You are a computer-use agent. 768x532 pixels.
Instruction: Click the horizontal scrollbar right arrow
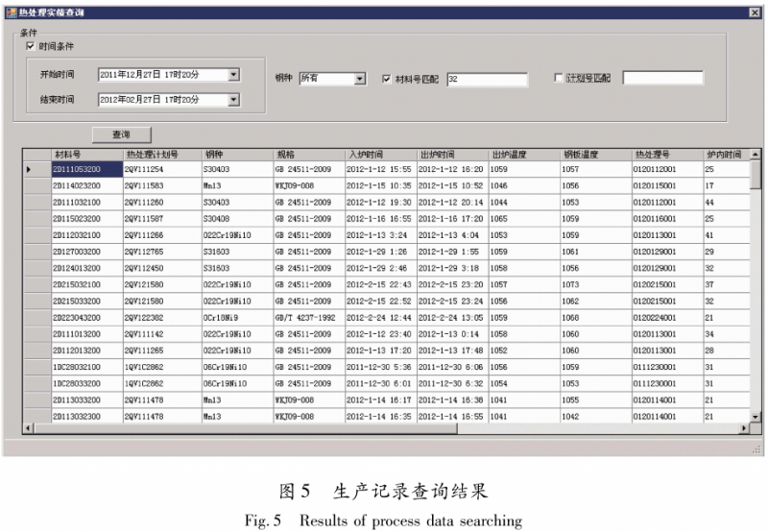click(x=742, y=426)
